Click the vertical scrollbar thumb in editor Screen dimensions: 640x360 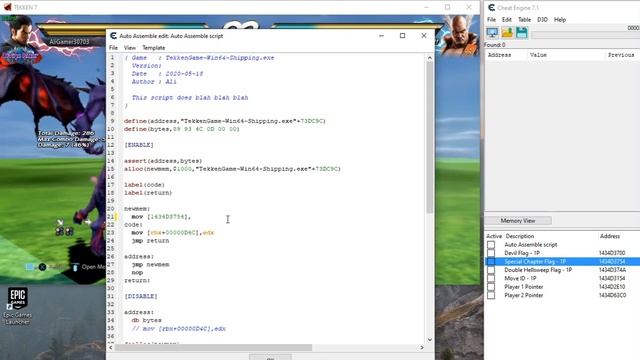pyautogui.click(x=429, y=137)
